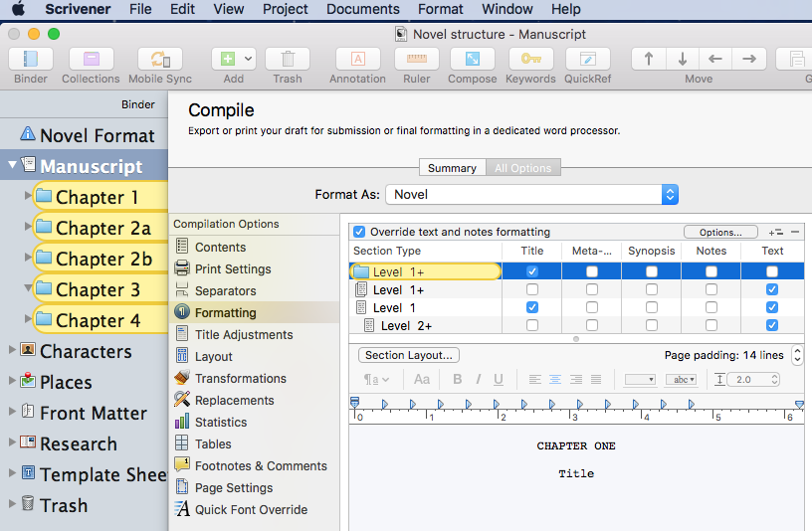Click the Mobile Sync icon
The image size is (812, 531).
pos(160,59)
